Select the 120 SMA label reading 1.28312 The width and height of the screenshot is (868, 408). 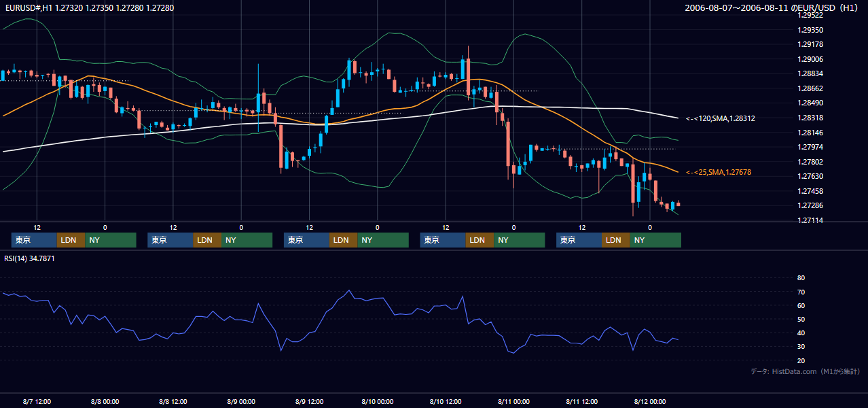point(721,118)
